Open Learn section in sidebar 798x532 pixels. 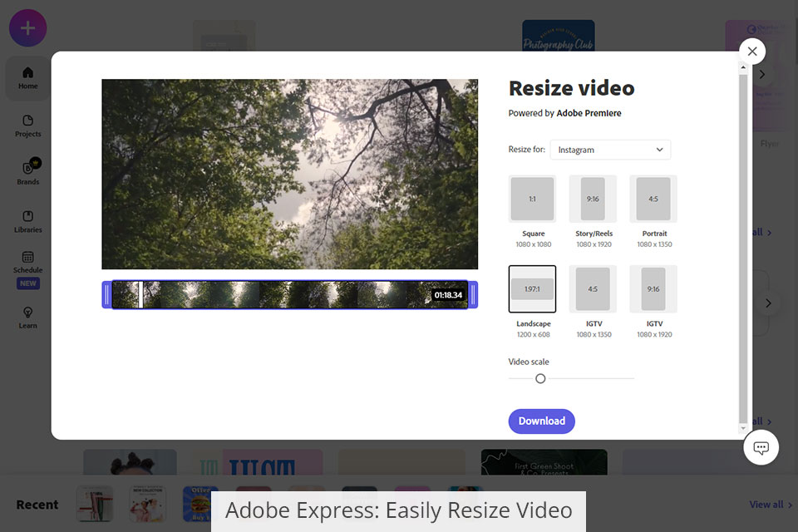point(28,318)
